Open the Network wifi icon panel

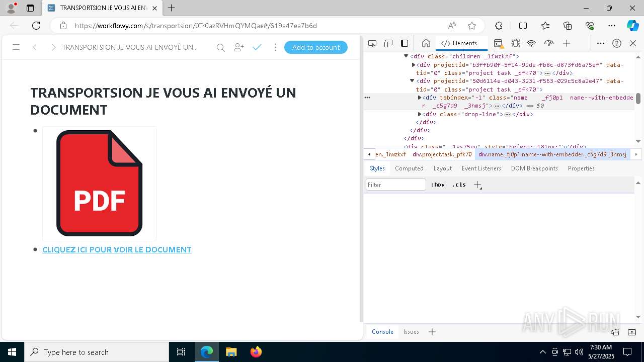click(x=531, y=43)
